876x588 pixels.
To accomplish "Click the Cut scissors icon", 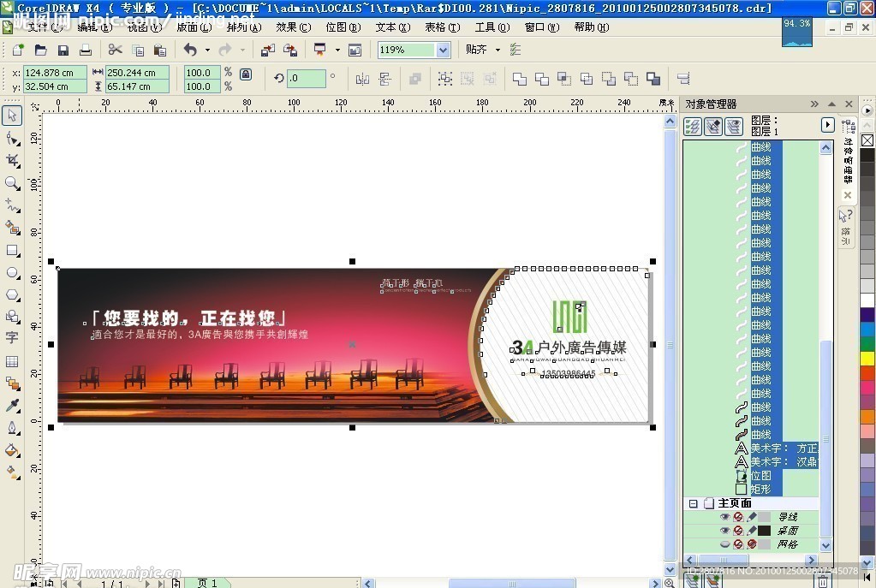I will pos(115,50).
